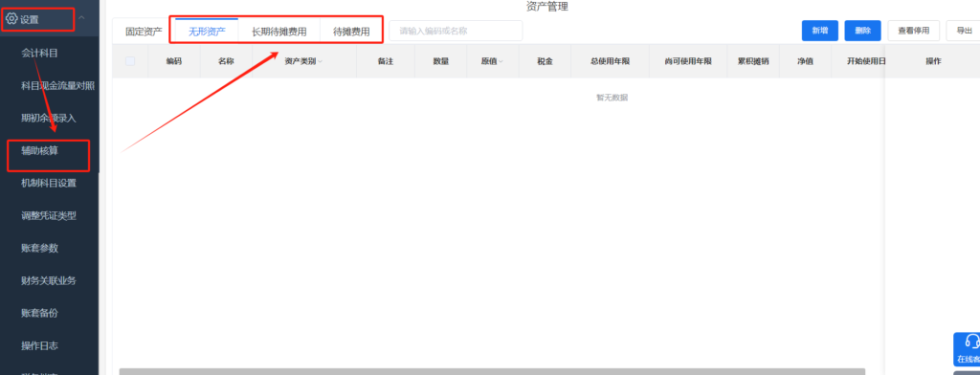Click the 总使用年限 column header

coord(610,61)
